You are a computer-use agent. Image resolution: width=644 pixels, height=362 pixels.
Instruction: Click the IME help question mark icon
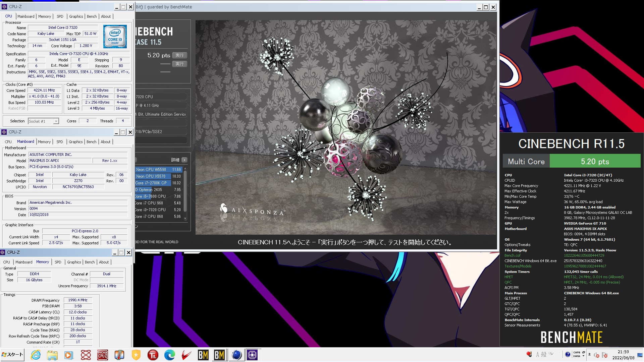(x=568, y=355)
